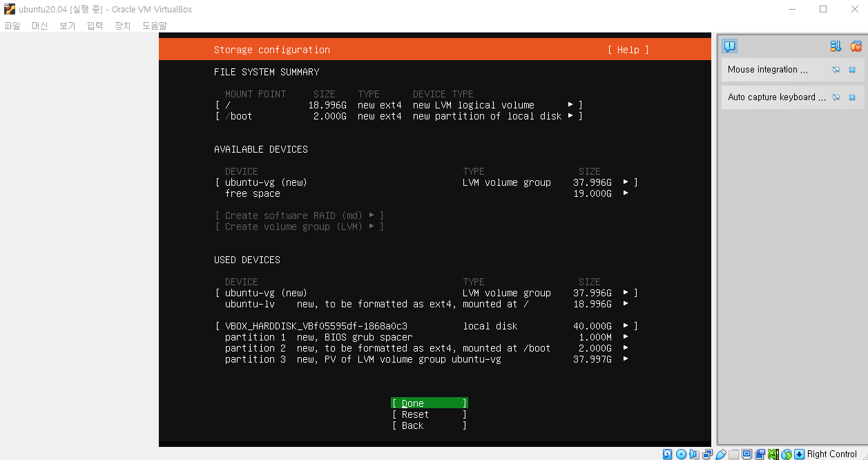Click the dismiss all notifications icon
Screen dimensions: 868x460
856,46
